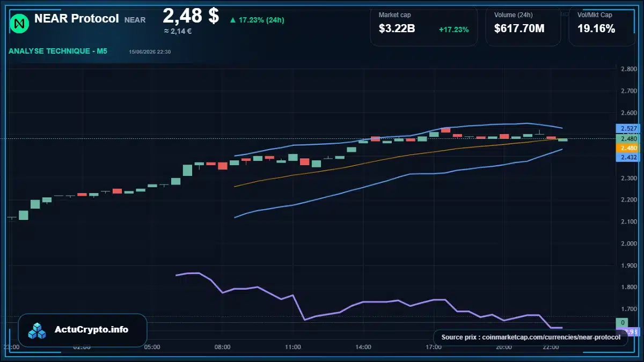Click the 2.800 price axis label
This screenshot has width=644, height=362.
[628, 69]
